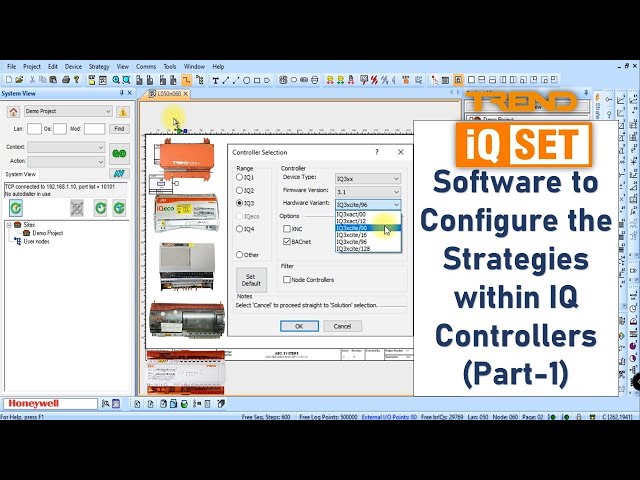Choose IQ3xcite/16 from the variant list

click(368, 235)
